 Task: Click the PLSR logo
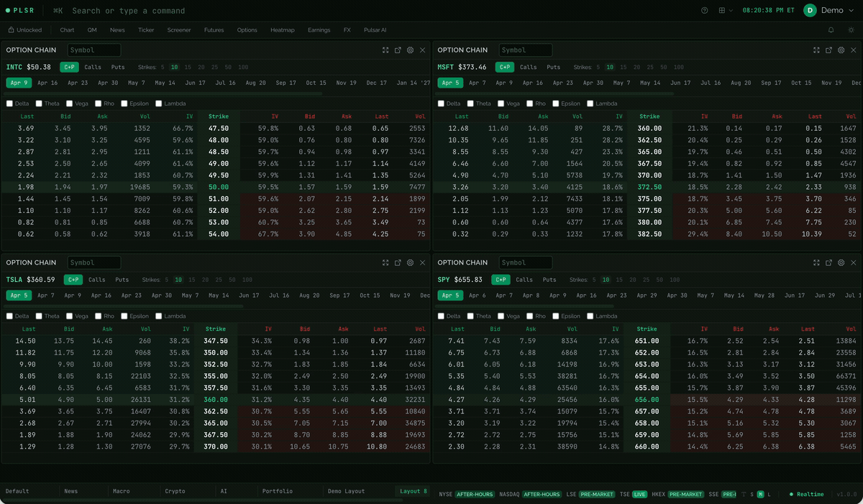click(x=19, y=11)
